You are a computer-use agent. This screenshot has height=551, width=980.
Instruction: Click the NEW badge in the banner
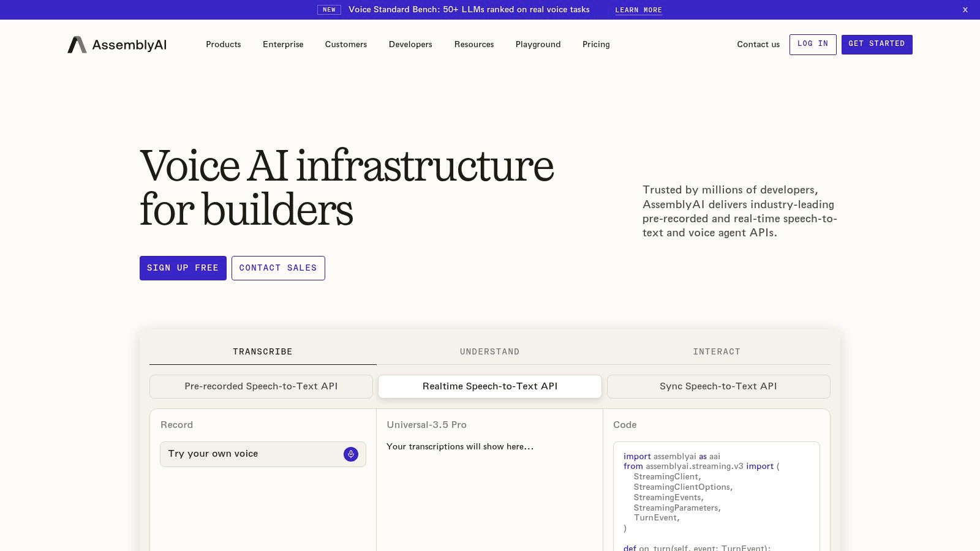coord(329,10)
